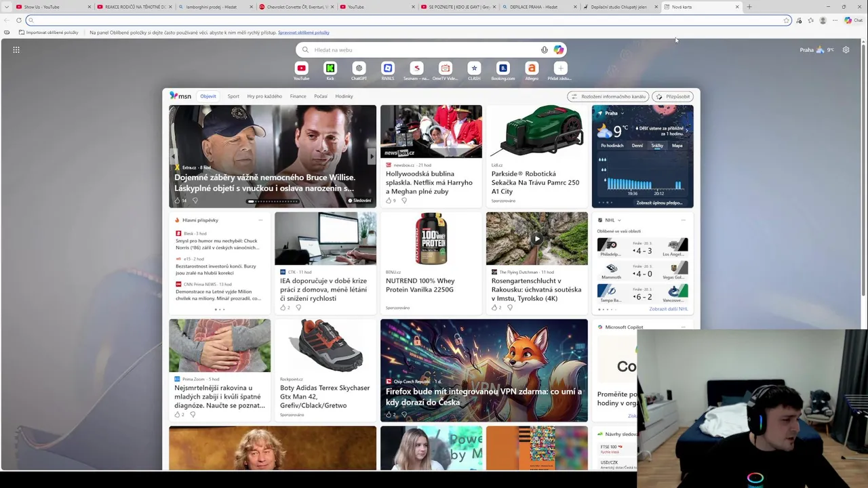Add page to favorites star icon
The image size is (868, 488).
pos(786,20)
